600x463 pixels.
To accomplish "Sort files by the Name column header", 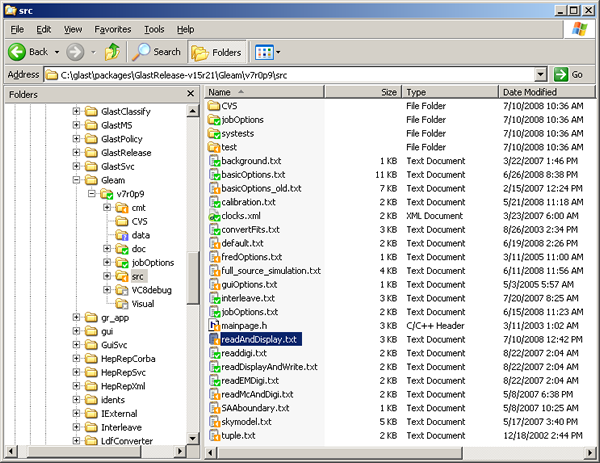I will click(x=264, y=92).
